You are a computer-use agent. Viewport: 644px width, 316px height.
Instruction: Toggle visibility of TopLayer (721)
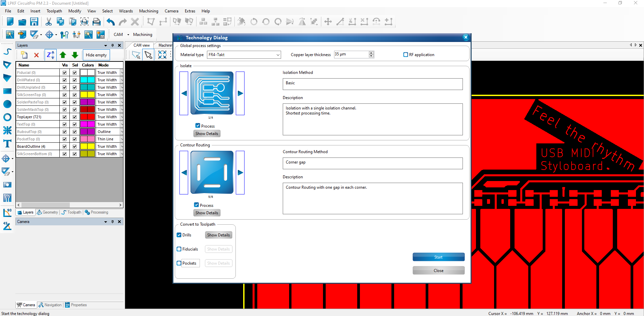pos(64,117)
